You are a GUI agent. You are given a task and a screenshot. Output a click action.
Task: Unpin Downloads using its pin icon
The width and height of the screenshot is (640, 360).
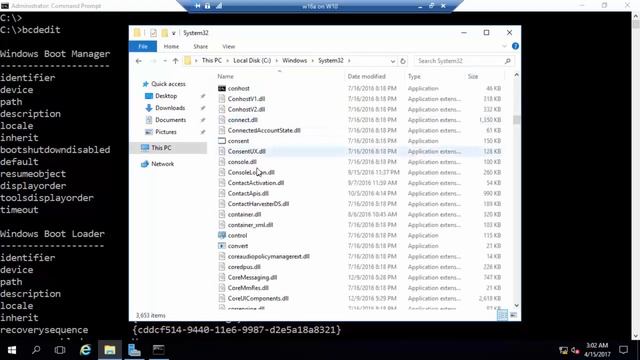coord(203,108)
